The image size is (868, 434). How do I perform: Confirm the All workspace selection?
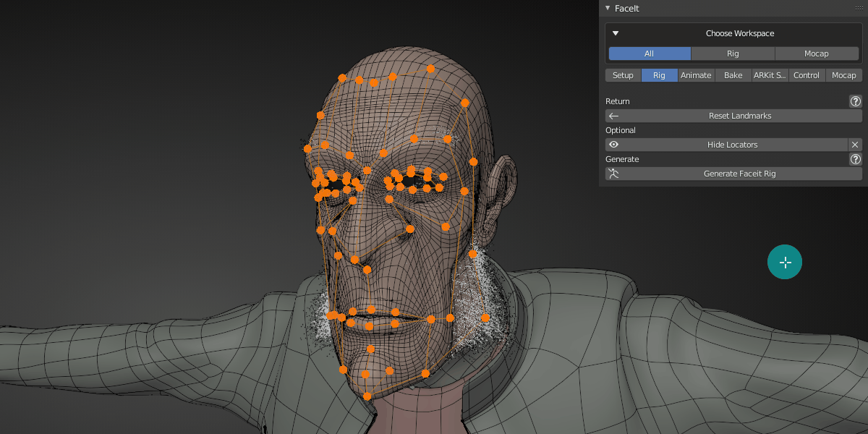click(649, 53)
